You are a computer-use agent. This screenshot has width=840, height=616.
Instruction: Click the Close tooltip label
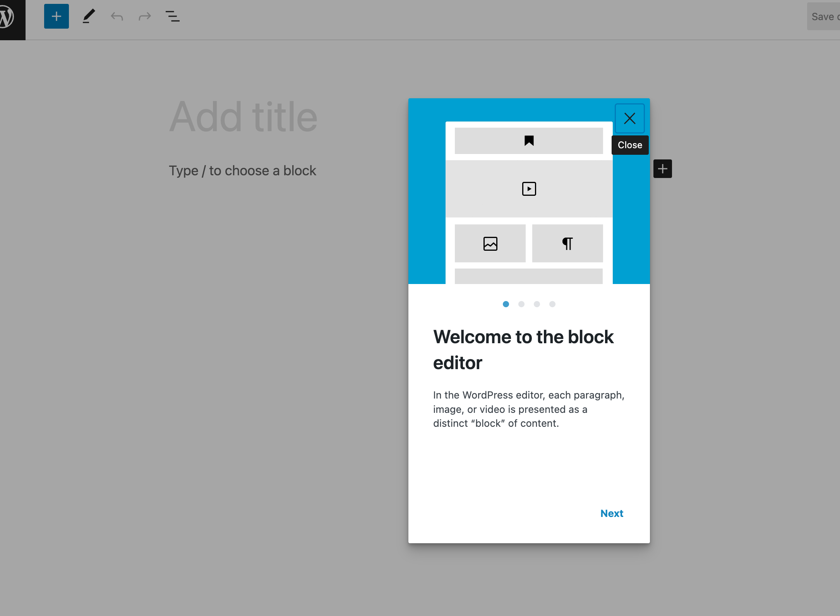click(x=630, y=145)
